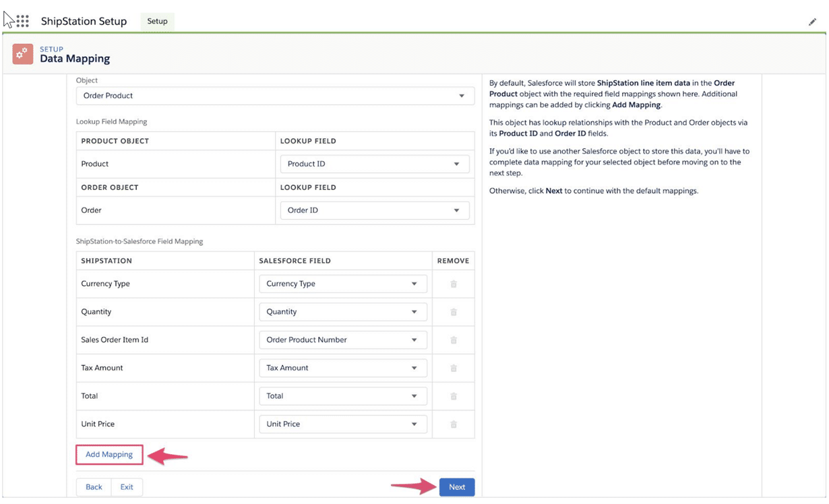This screenshot has width=829, height=504.
Task: Click the Data Mapping page heading
Action: tap(75, 59)
